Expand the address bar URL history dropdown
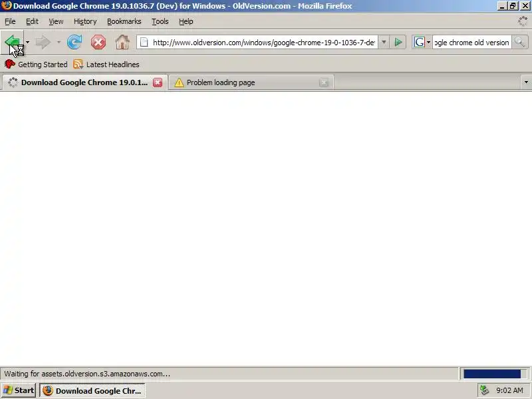Screen dimensions: 532x399 [x=384, y=43]
